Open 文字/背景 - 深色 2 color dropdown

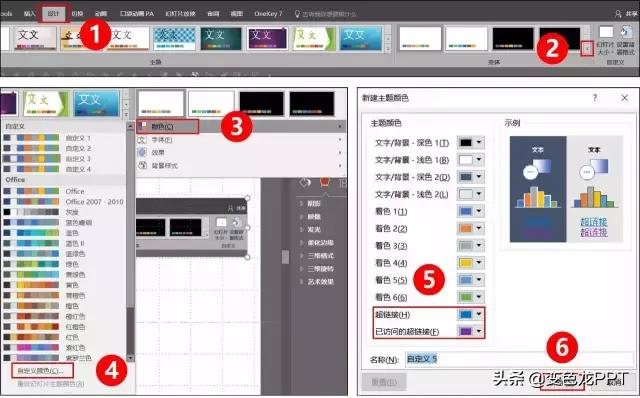[x=471, y=177]
